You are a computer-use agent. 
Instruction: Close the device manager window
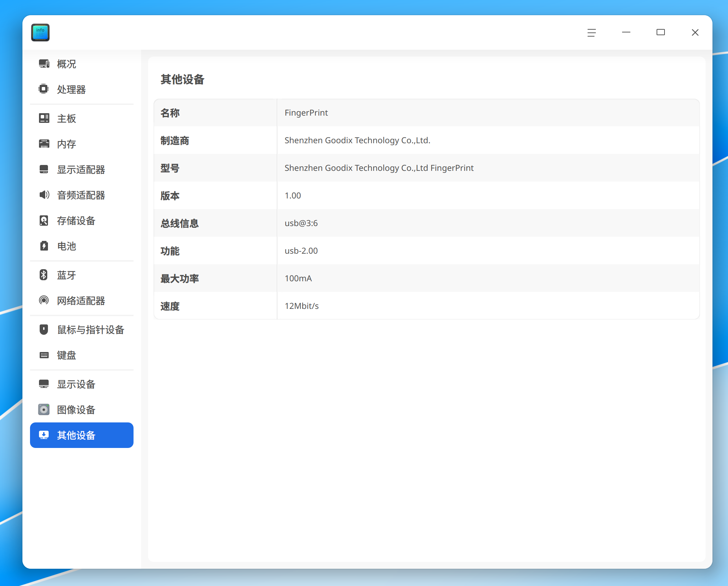[695, 32]
